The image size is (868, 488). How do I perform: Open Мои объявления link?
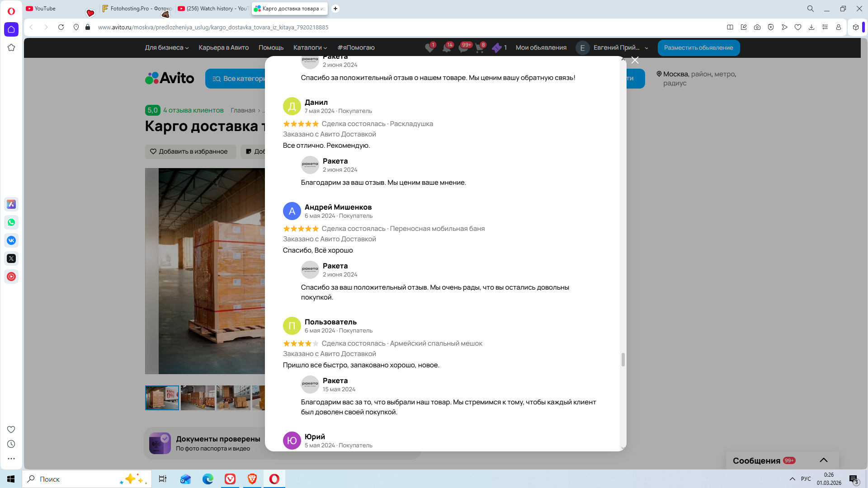tap(541, 47)
